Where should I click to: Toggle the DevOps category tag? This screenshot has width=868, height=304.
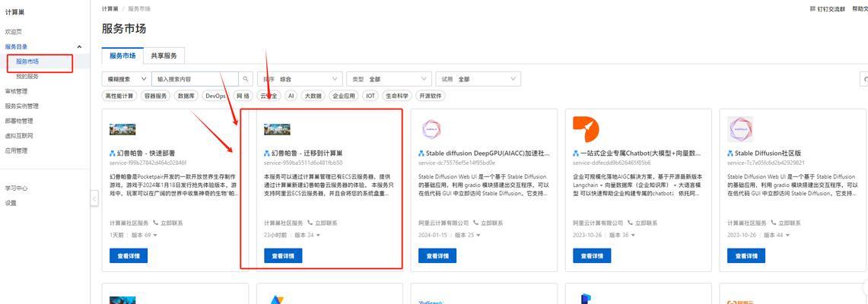point(216,96)
